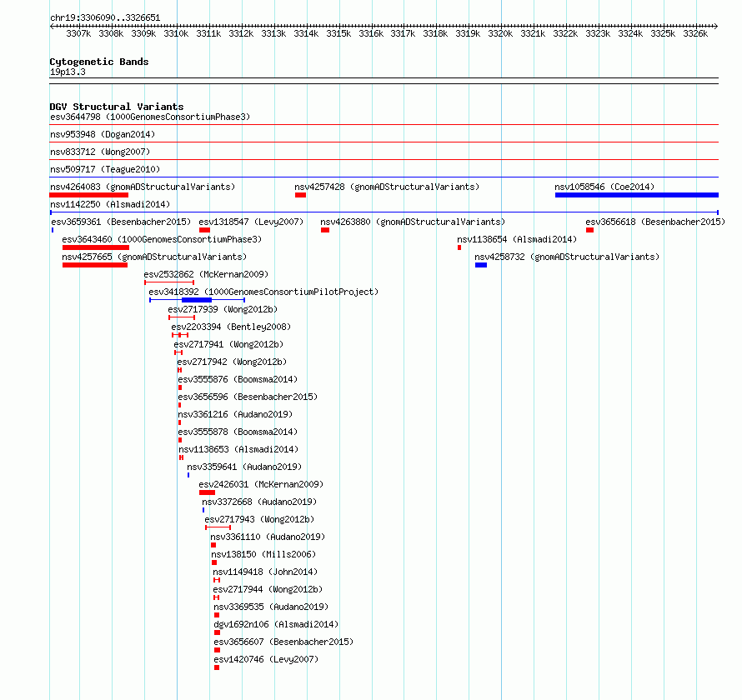
Task: Click the nsv3372668 (Audano2019) label
Action: (259, 502)
